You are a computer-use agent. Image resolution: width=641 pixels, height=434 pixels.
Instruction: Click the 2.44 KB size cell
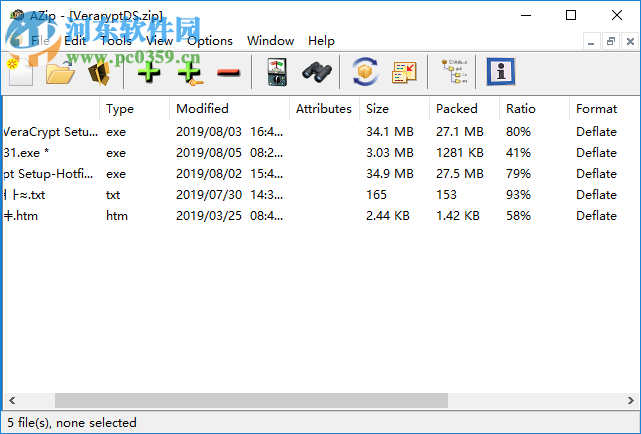[388, 216]
